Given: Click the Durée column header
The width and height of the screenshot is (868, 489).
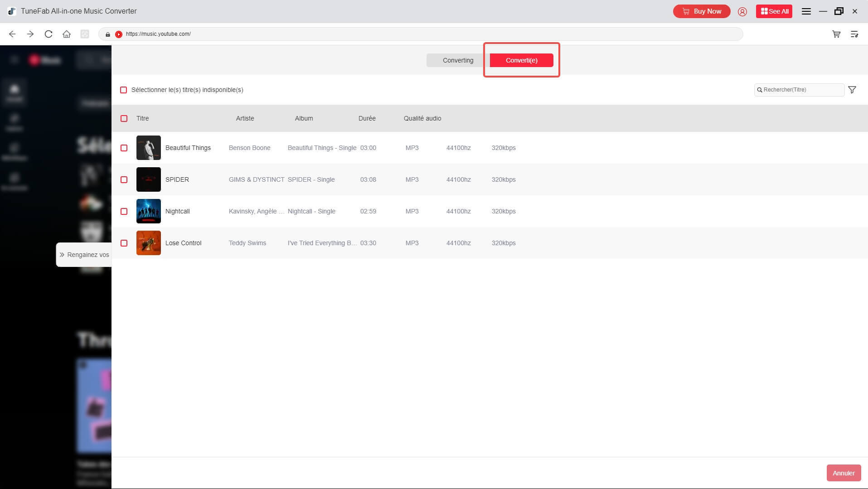Looking at the screenshot, I should coord(367,118).
